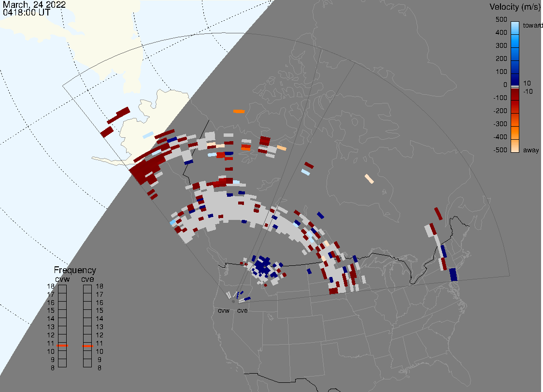This screenshot has height=392, width=543.
Task: Click the light blue cell over western Alaska
Action: (x=148, y=135)
